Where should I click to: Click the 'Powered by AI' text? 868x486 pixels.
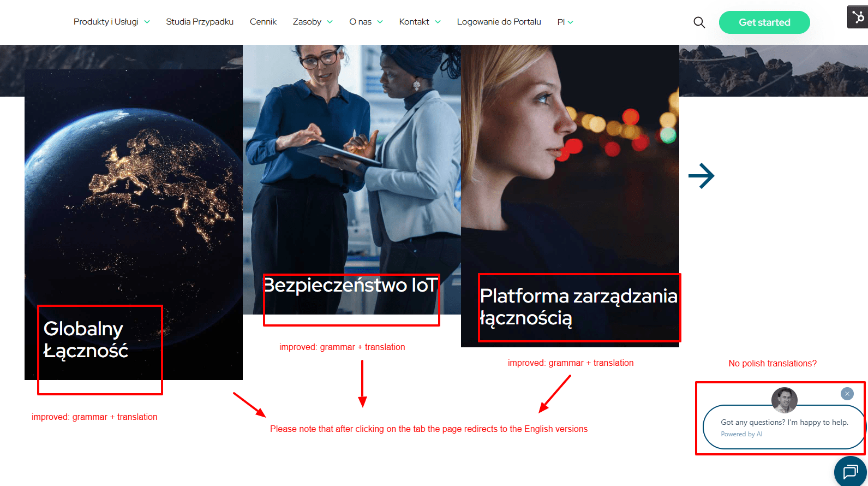(741, 434)
